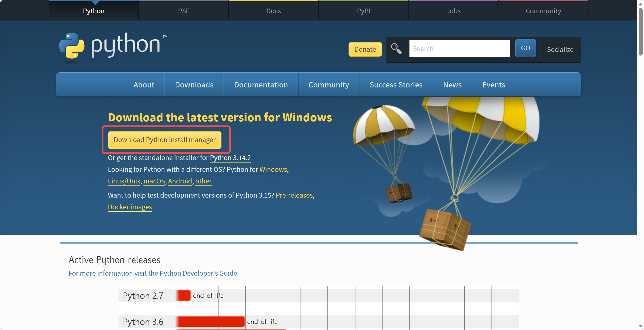Focus the Search input field

pos(459,49)
